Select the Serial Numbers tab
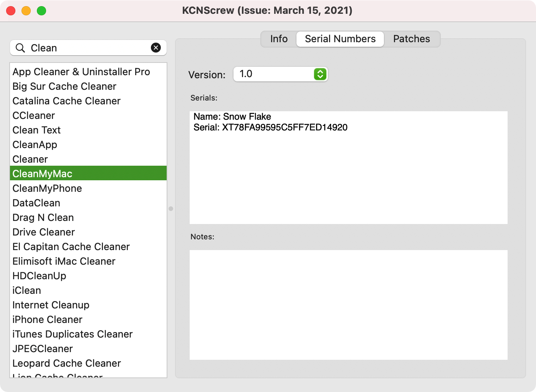536x392 pixels. (340, 39)
